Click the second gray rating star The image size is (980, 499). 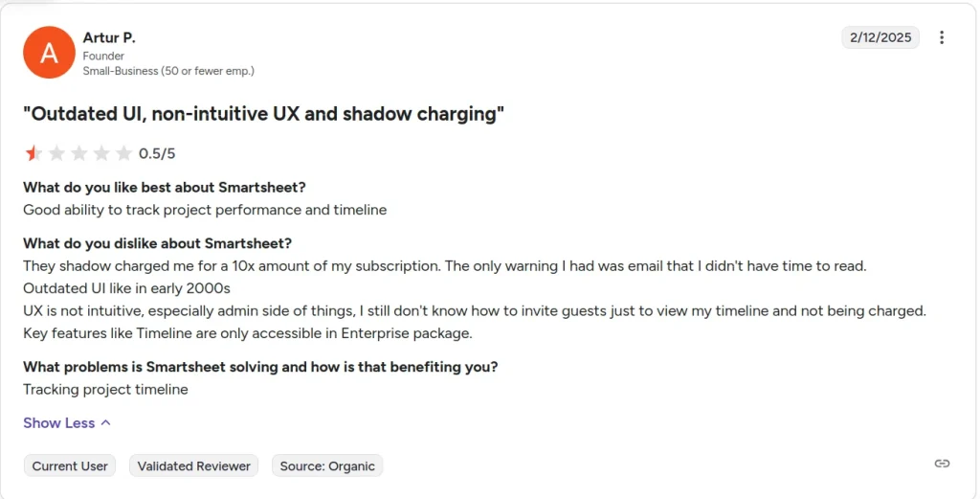(56, 153)
